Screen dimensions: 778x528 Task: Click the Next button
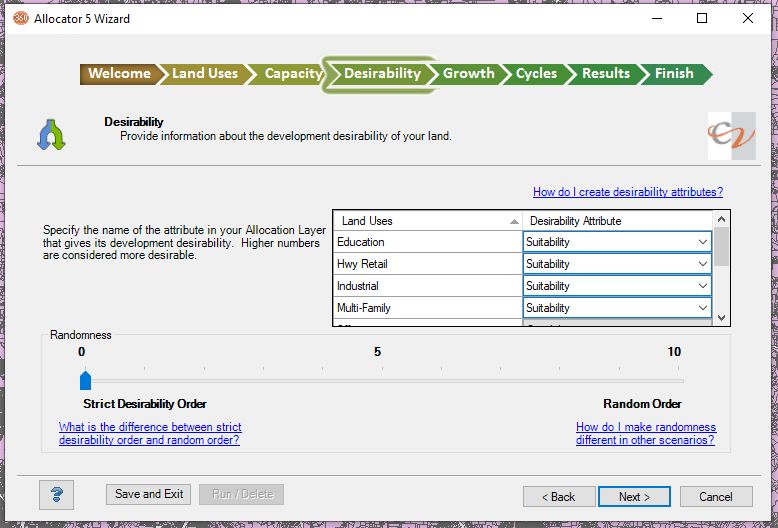coord(634,497)
